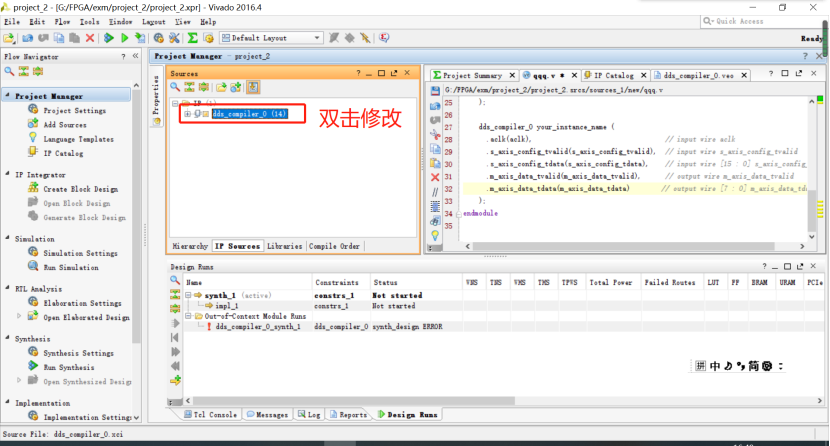This screenshot has height=446, width=830.
Task: Click the Add Sources icon in Sources panel
Action: tap(236, 87)
